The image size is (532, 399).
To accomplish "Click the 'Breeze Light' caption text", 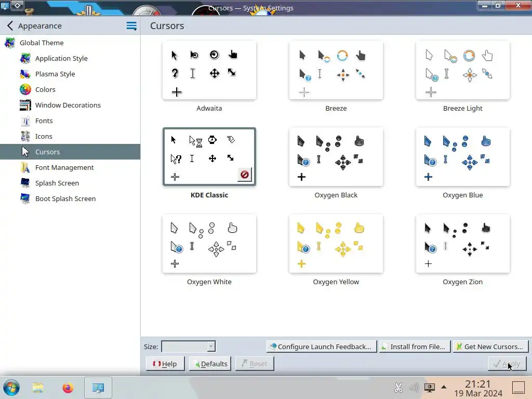I will [x=463, y=108].
